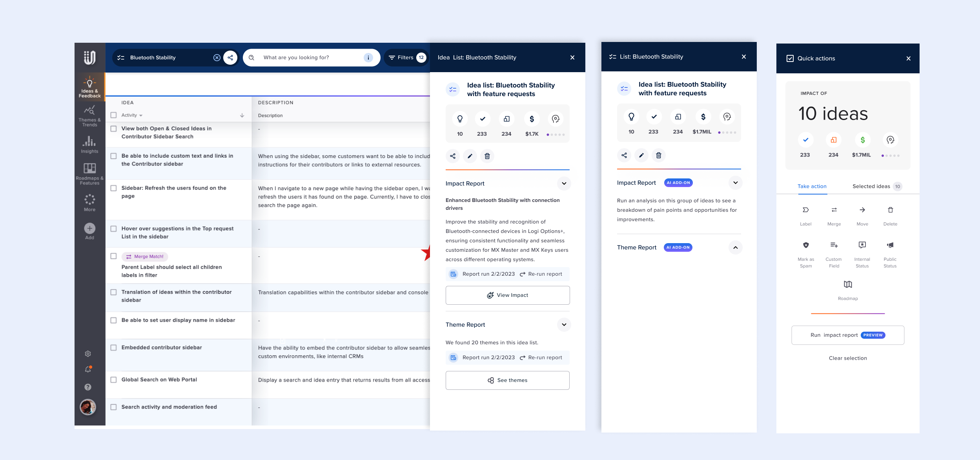Check 'Global Search on Web Portal' row
The width and height of the screenshot is (980, 460).
pyautogui.click(x=114, y=380)
